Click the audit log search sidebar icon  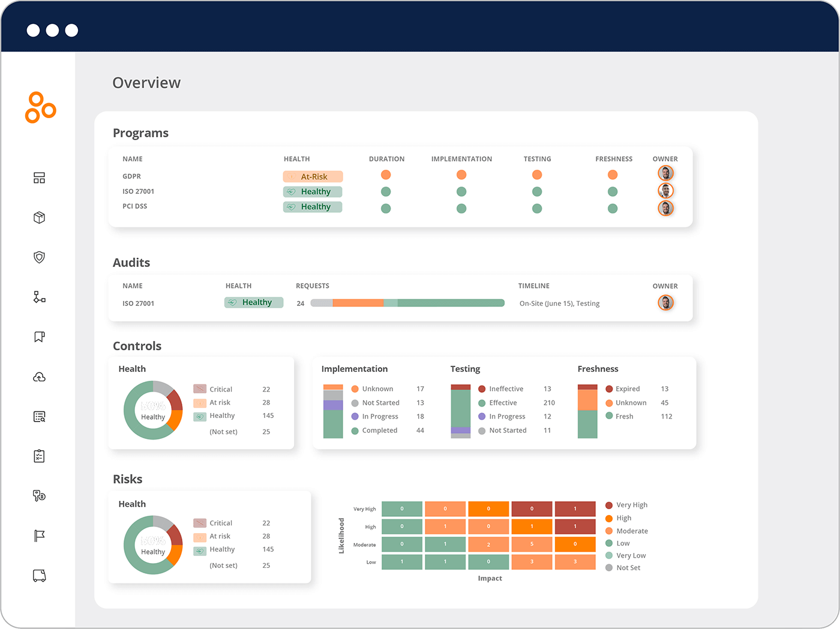point(38,416)
